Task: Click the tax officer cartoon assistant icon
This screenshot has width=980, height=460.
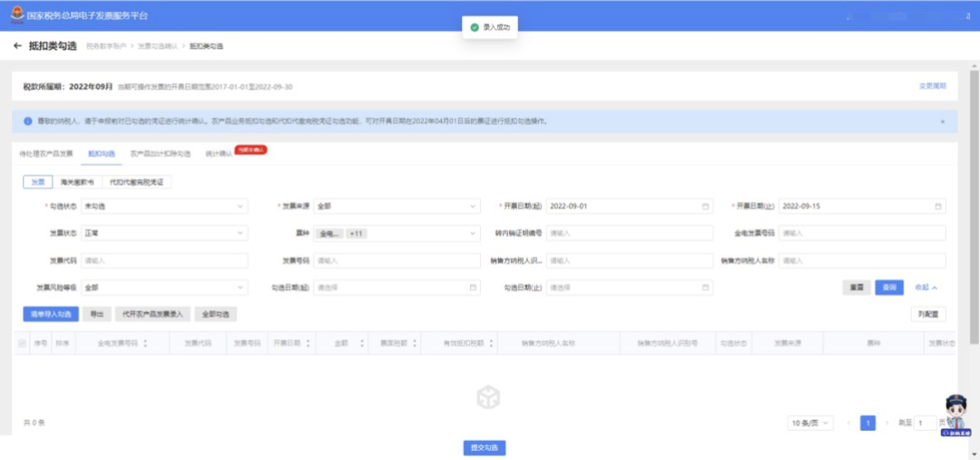Action: 956,415
